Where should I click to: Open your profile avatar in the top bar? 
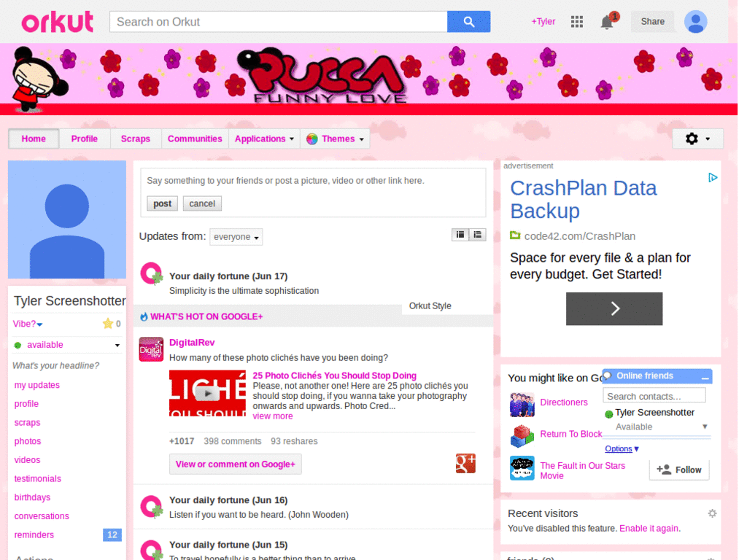[x=695, y=21]
